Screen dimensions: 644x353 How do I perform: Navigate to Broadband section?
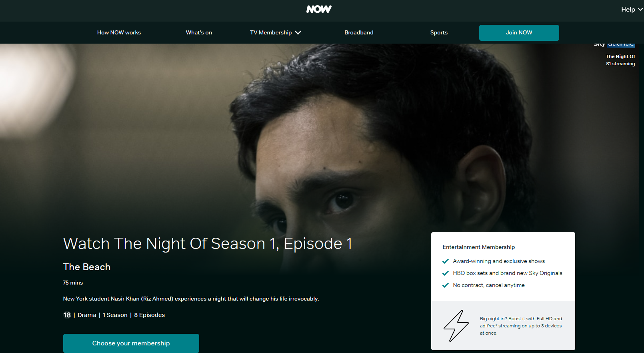(359, 32)
